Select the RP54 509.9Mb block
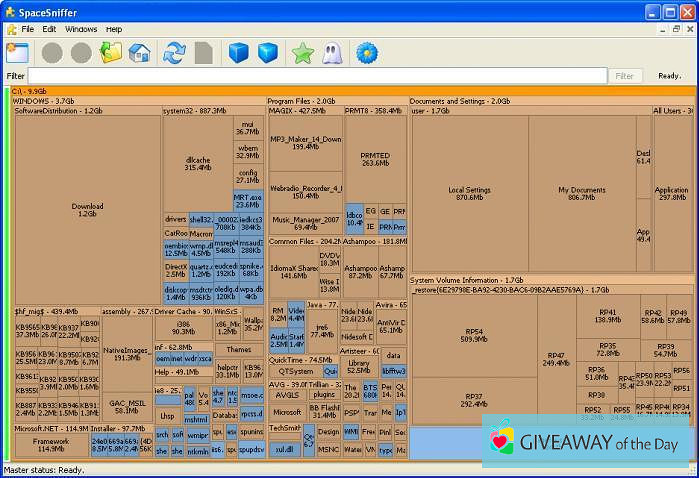Screen dimensions: 700x478 (474, 335)
